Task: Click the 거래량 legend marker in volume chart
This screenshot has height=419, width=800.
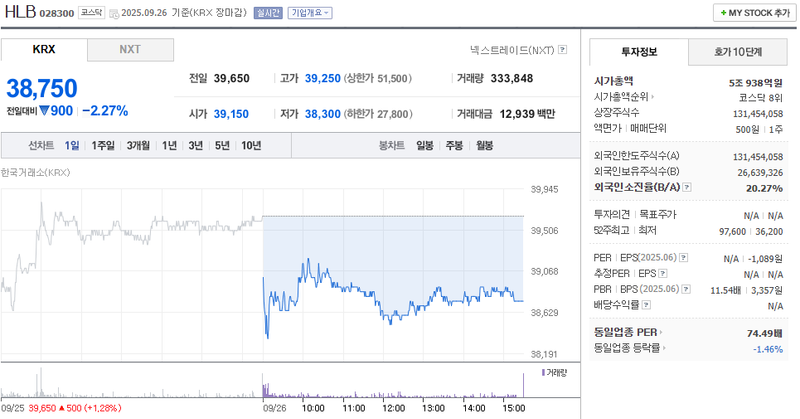Action: point(543,373)
